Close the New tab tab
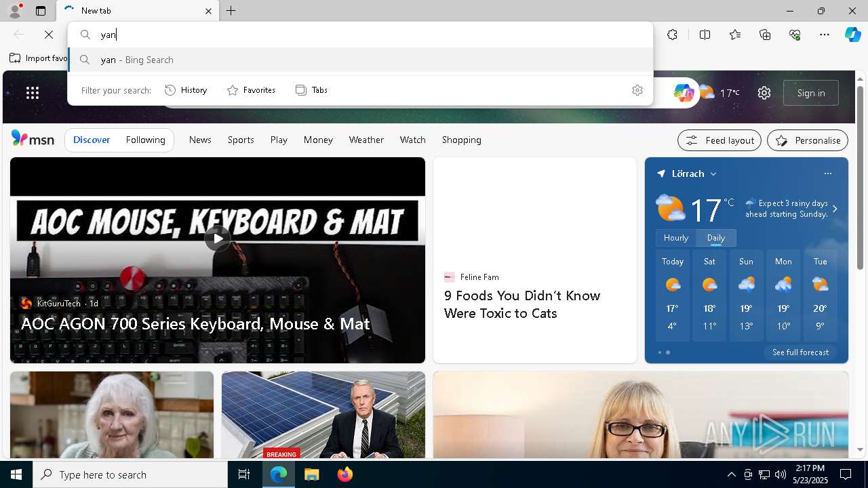 click(208, 11)
